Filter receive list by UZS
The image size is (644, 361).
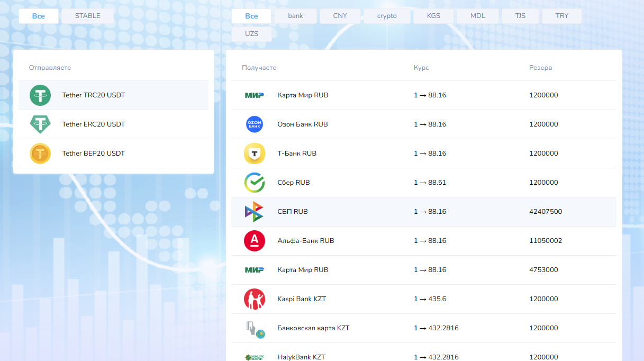[x=251, y=34]
